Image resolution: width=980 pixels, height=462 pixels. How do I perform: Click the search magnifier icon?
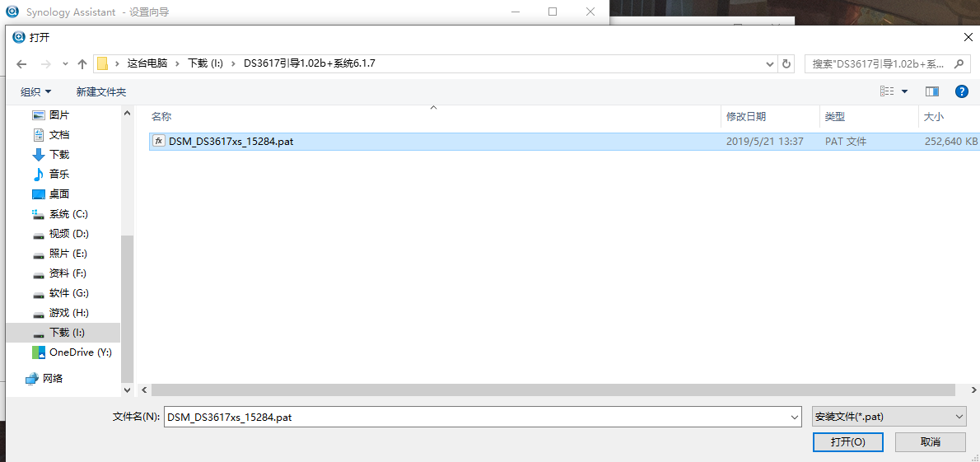click(958, 63)
